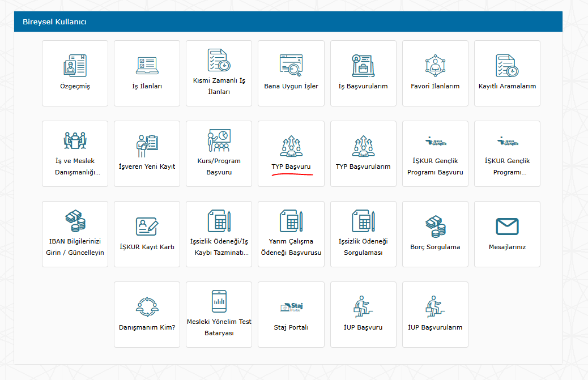Screen dimensions: 588x380
Task: Click the İşveren Yeni Kayıt icon
Action: 147,146
